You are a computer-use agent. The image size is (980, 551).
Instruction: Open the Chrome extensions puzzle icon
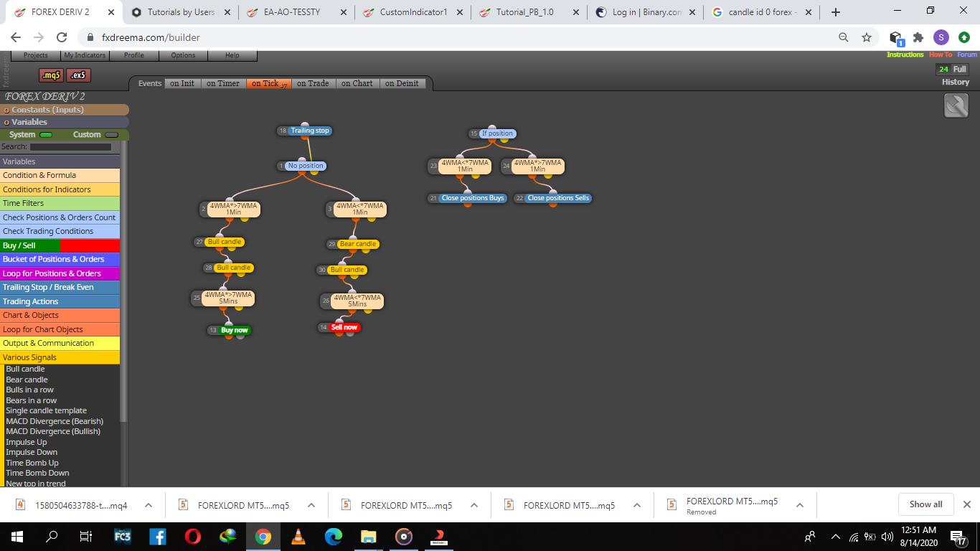[918, 37]
